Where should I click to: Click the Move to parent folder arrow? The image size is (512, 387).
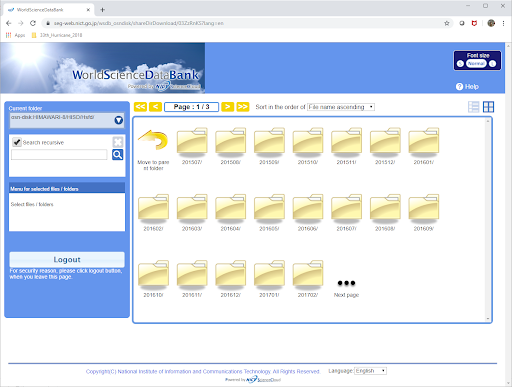pos(153,140)
